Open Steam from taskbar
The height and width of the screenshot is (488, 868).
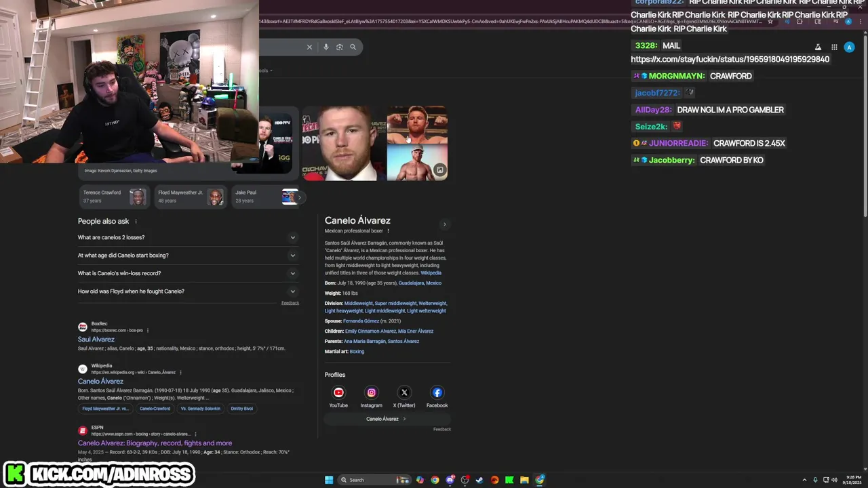tap(479, 480)
